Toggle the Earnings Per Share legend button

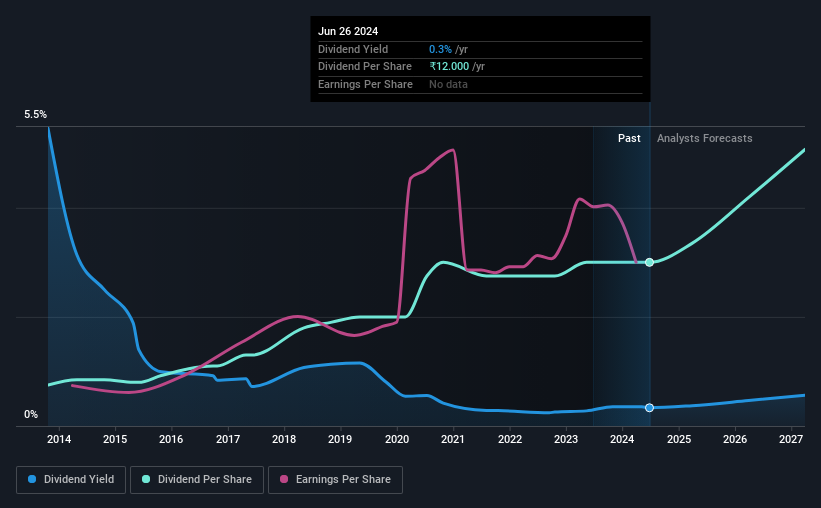point(335,479)
